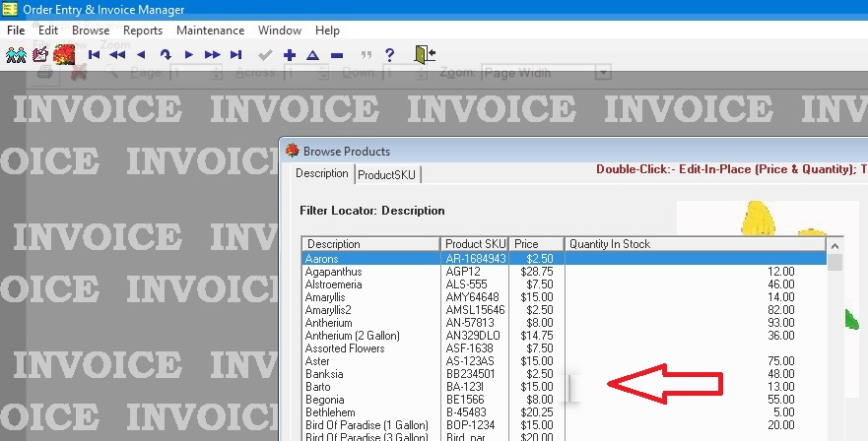Switch to the ProductSKU tab
Viewport: 868px width, 441px height.
tap(388, 174)
